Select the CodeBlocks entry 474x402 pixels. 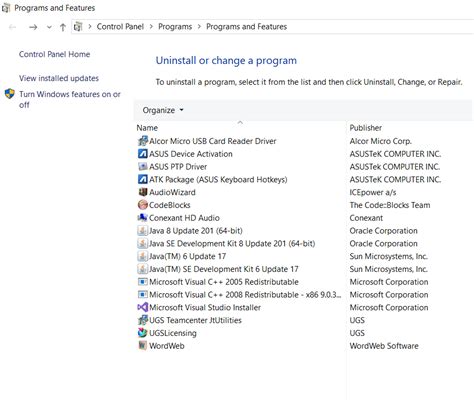click(x=169, y=205)
